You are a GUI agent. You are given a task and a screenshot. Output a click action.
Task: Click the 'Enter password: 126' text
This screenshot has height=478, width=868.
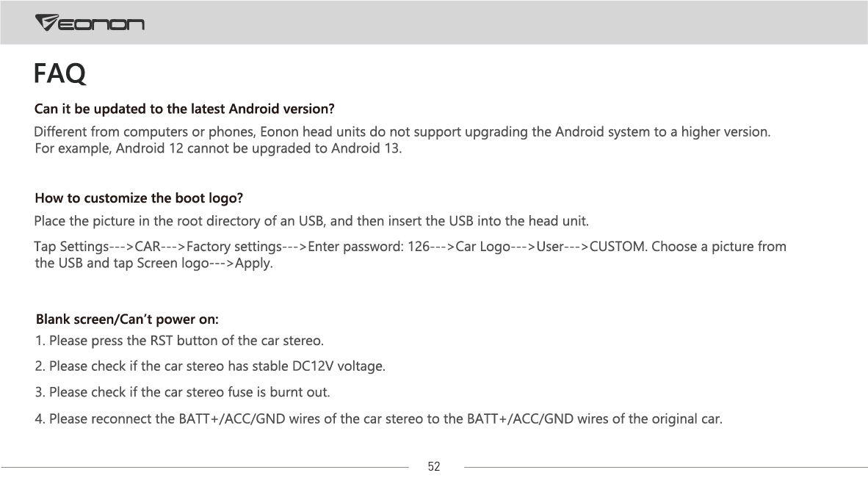[x=369, y=247]
